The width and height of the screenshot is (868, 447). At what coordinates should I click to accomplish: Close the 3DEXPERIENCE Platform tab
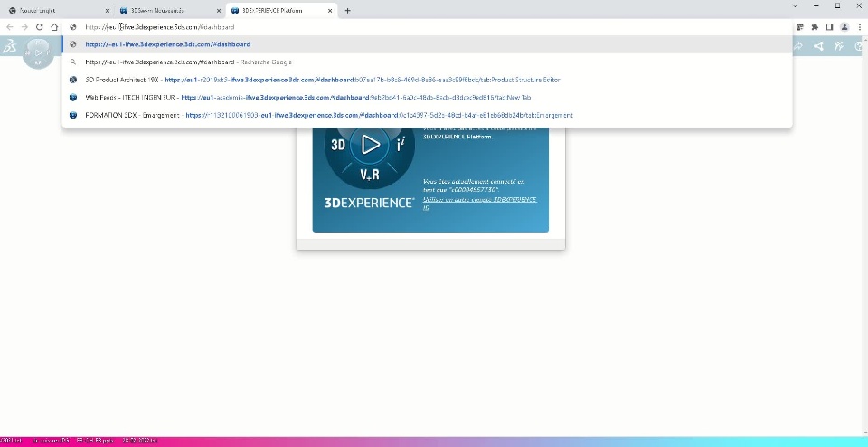click(331, 11)
